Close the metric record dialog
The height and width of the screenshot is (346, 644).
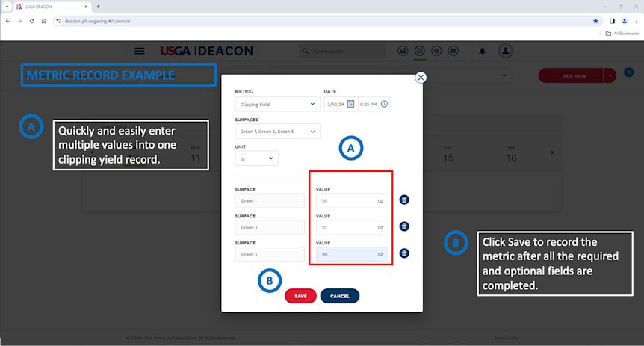pyautogui.click(x=421, y=77)
